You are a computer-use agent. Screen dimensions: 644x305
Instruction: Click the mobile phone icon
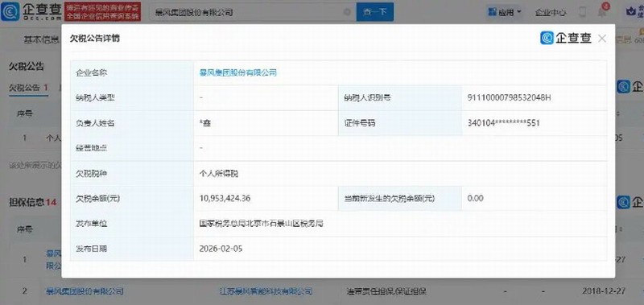(582, 12)
